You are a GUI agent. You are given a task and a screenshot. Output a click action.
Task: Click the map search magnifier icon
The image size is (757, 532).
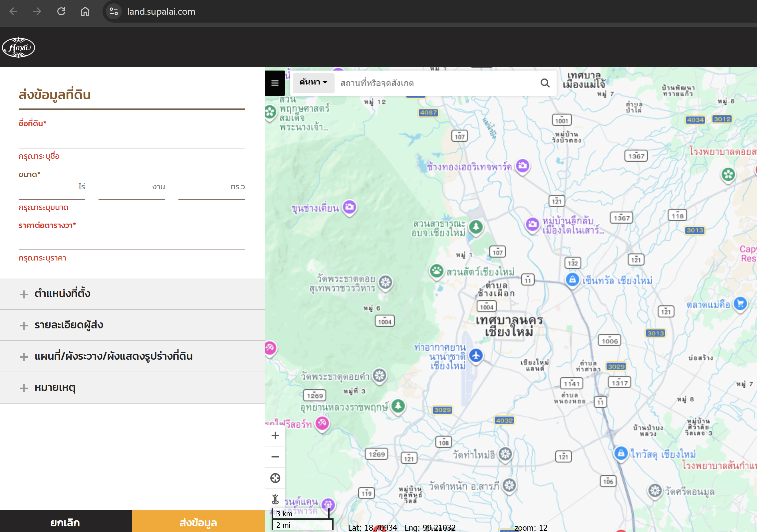[545, 83]
